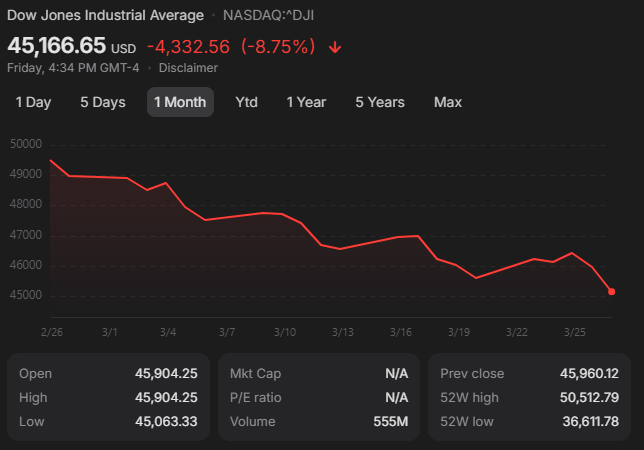
Task: Click the Prev close row
Action: point(529,373)
